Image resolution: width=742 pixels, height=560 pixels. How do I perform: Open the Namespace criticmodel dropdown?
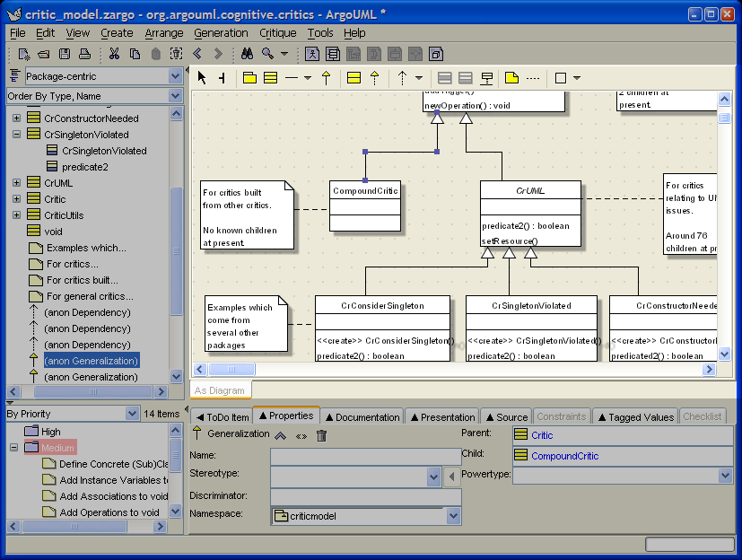click(453, 516)
